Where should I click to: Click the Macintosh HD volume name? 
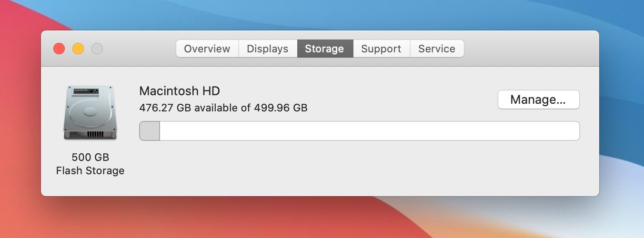click(180, 91)
